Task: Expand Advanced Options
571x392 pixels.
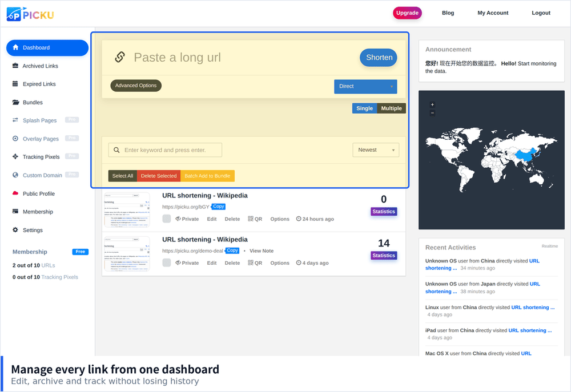Action: 136,86
